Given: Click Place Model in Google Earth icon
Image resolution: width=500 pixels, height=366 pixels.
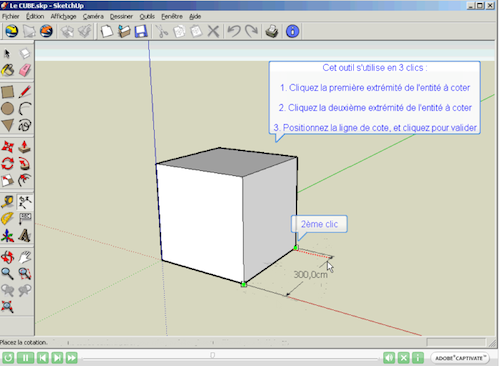Looking at the screenshot, I should coord(46,31).
